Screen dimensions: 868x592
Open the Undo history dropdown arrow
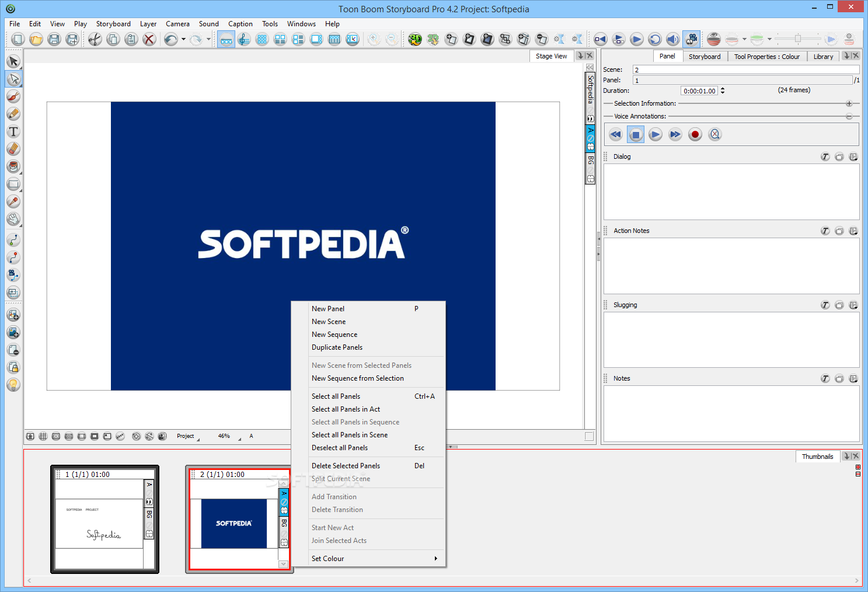point(183,39)
